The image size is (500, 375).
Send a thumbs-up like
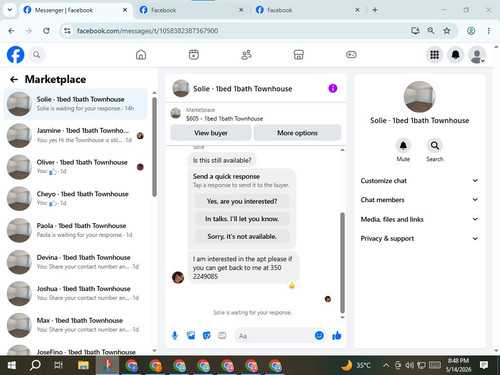click(x=337, y=336)
